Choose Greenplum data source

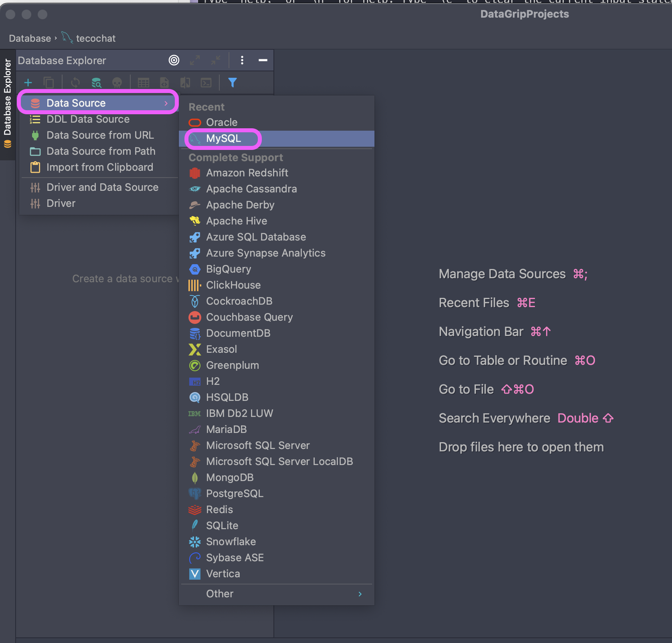click(x=277, y=365)
